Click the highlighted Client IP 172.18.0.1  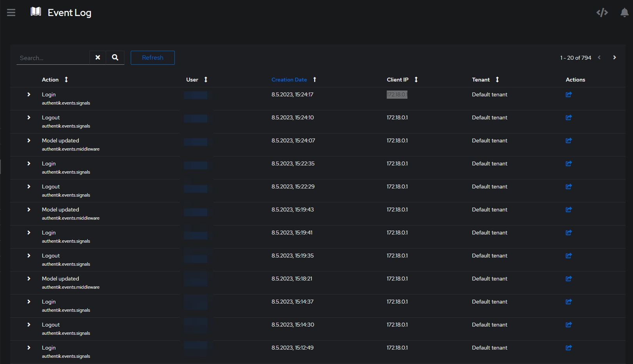pos(397,94)
